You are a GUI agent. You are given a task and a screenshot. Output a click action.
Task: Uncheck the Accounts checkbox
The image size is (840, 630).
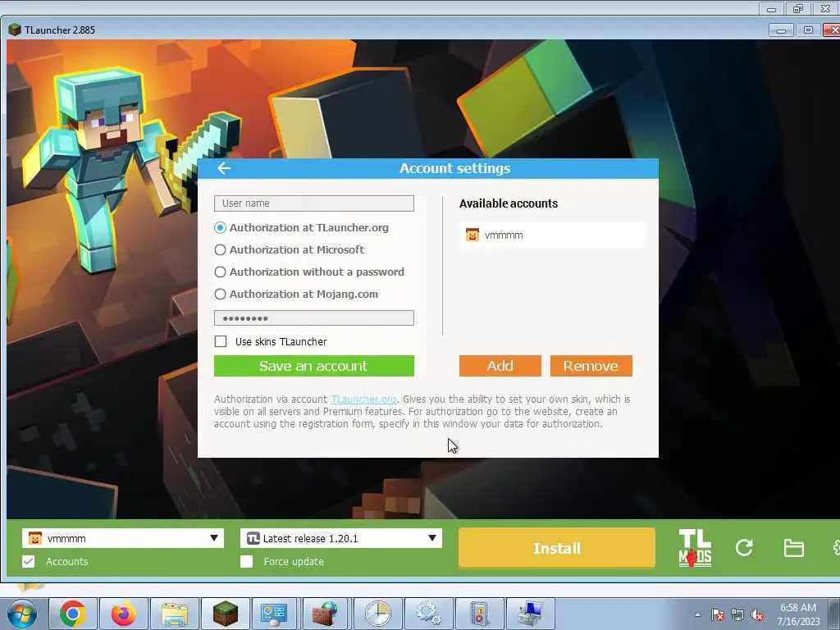coord(29,561)
